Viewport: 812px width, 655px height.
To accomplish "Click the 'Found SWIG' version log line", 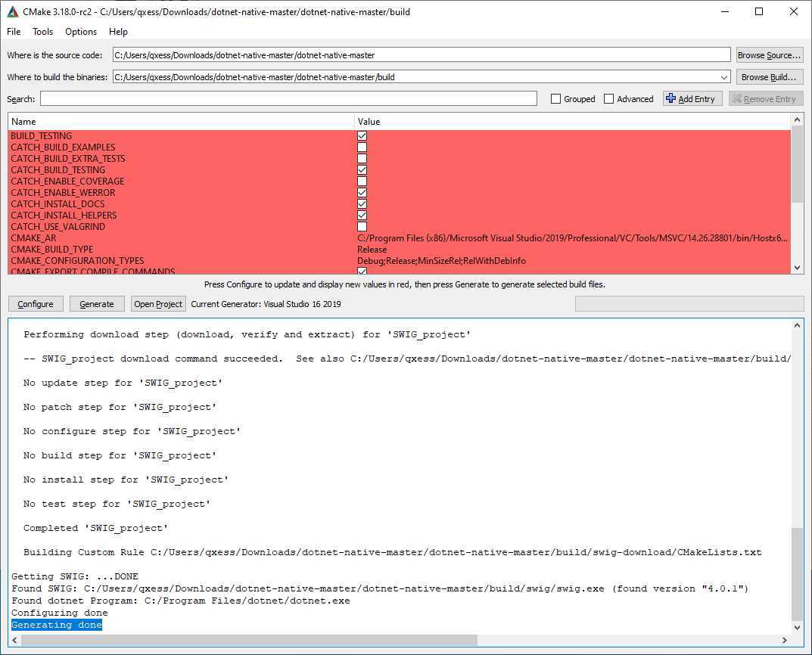I will 380,588.
